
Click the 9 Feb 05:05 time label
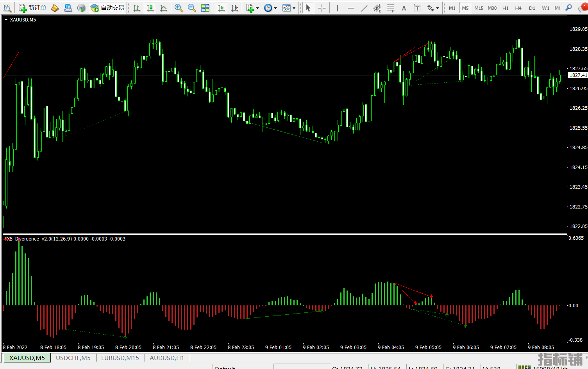point(428,347)
